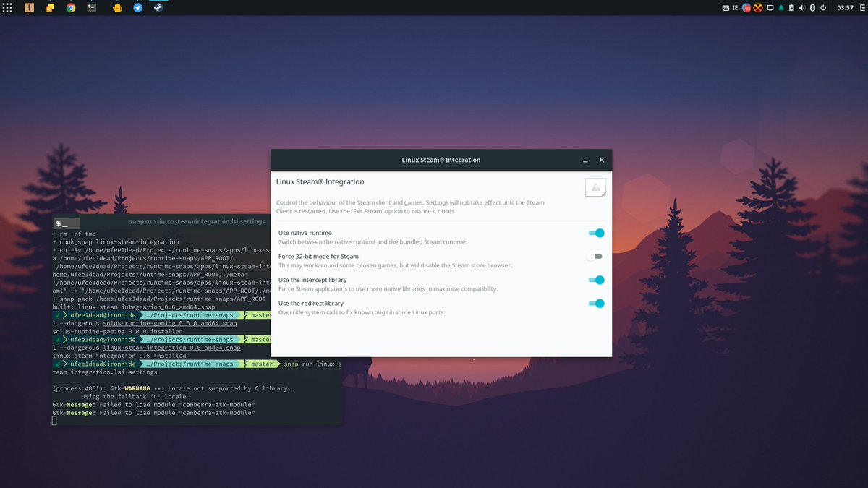The image size is (868, 488).
Task: Click the keyboard layout tray icon
Action: [x=726, y=7]
